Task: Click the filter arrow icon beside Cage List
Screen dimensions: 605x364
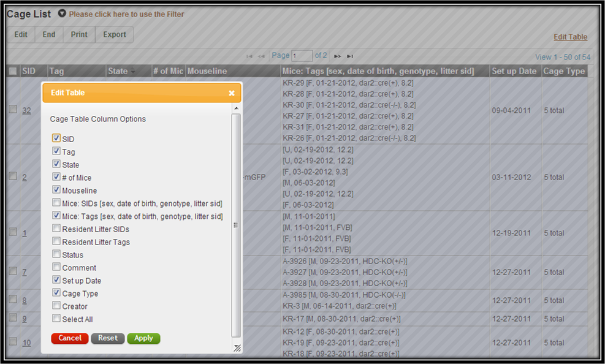Action: [x=61, y=13]
